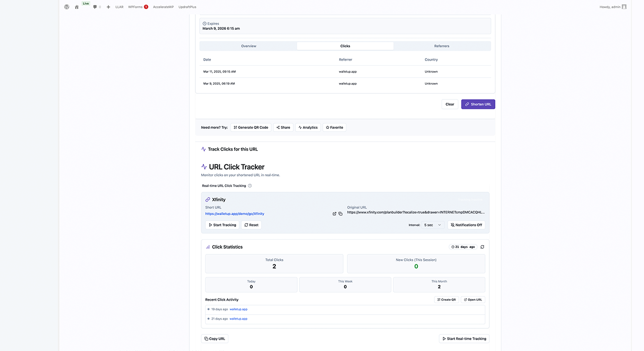644x351 pixels.
Task: Select the Clicks tab
Action: pyautogui.click(x=345, y=46)
